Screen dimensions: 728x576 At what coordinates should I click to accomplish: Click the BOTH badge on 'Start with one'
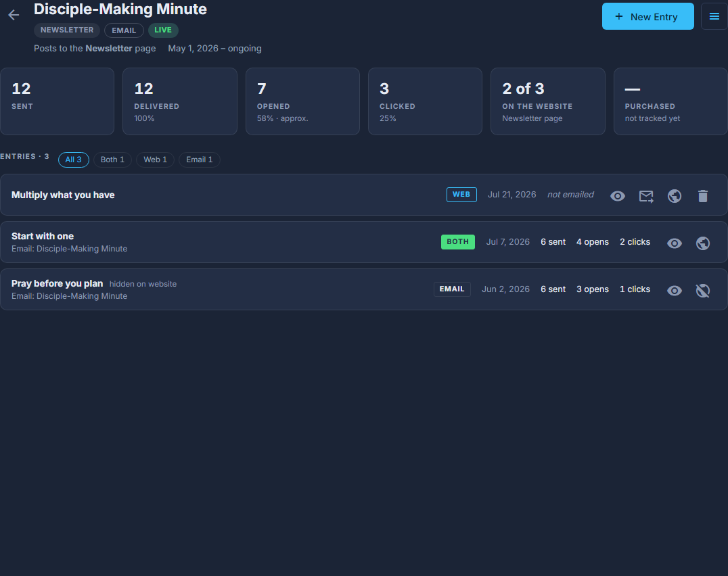(458, 242)
